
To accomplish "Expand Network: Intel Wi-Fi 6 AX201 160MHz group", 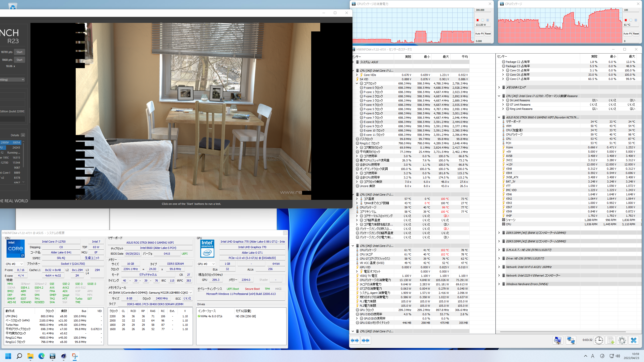I will click(499, 267).
